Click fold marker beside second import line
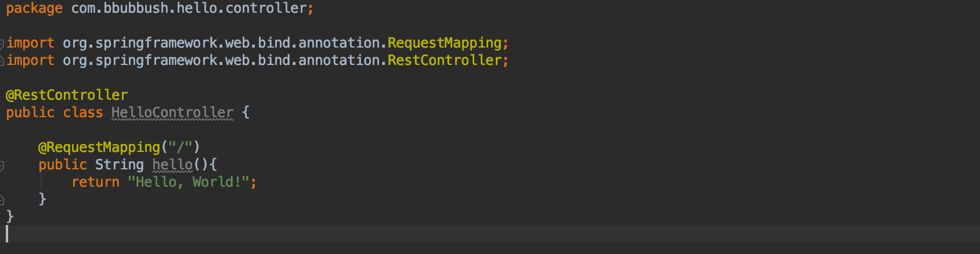 click(2, 61)
